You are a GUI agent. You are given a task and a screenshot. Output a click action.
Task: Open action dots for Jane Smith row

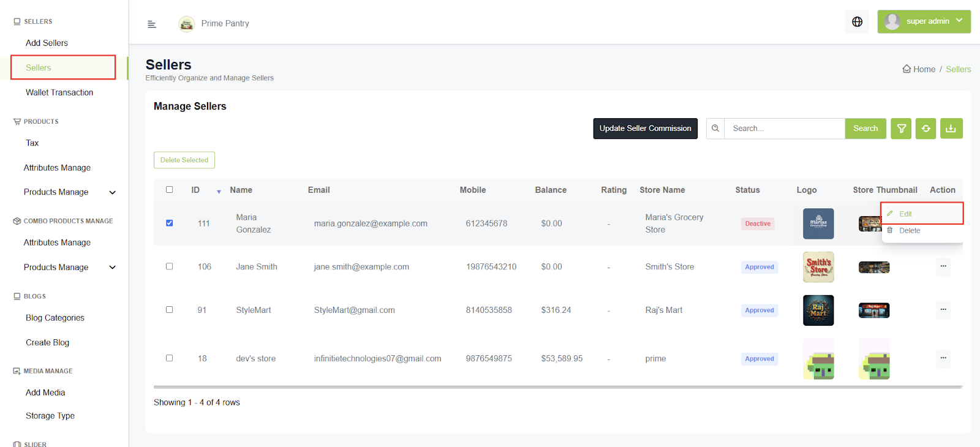coord(943,266)
